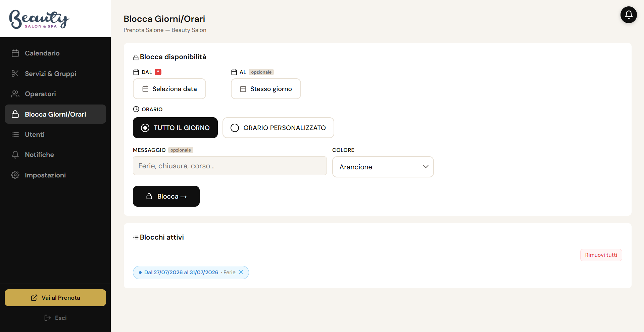
Task: Click the chevron arrow of Colore select
Action: [426, 167]
